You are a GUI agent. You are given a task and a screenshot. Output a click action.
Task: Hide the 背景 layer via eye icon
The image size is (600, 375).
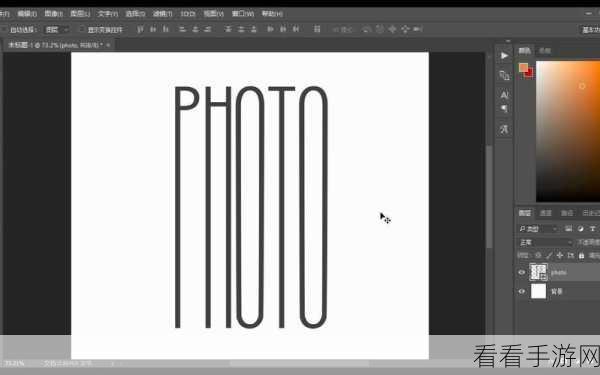pos(522,292)
